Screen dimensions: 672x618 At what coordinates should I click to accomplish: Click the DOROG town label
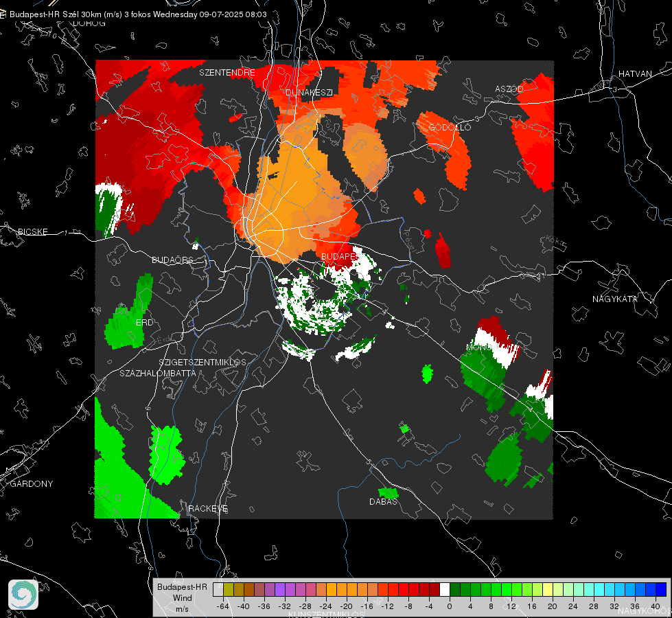tap(89, 23)
